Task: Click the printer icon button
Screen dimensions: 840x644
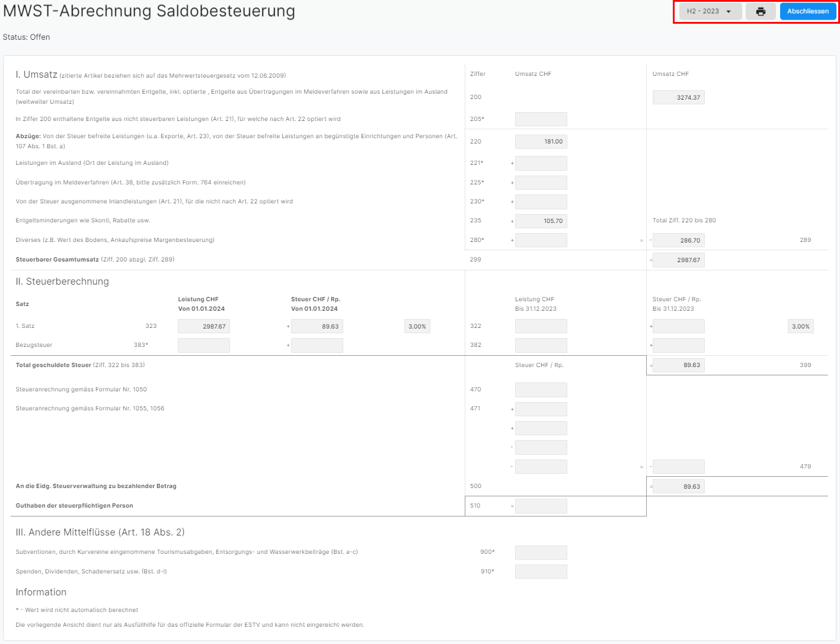Action: tap(761, 11)
